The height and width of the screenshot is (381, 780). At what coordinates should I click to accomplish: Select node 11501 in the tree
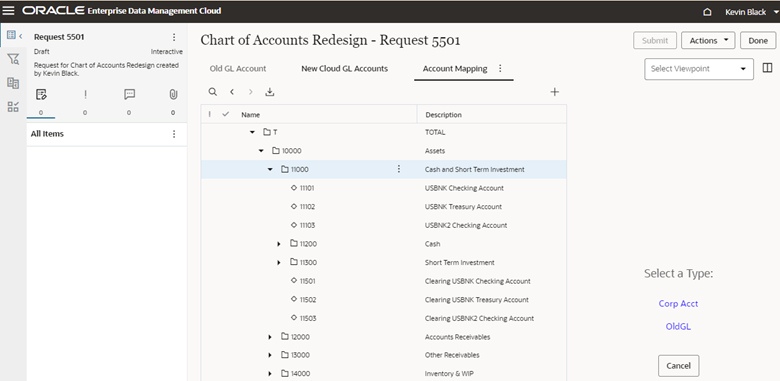(307, 281)
